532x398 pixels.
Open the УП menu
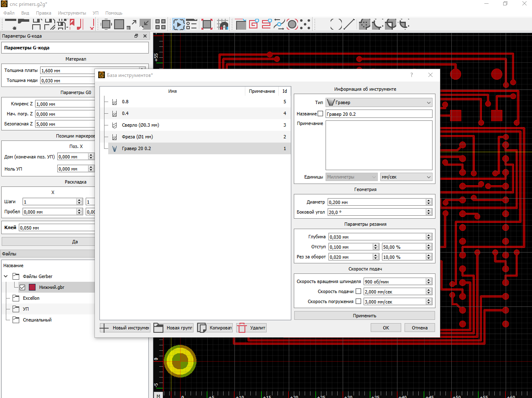point(96,13)
